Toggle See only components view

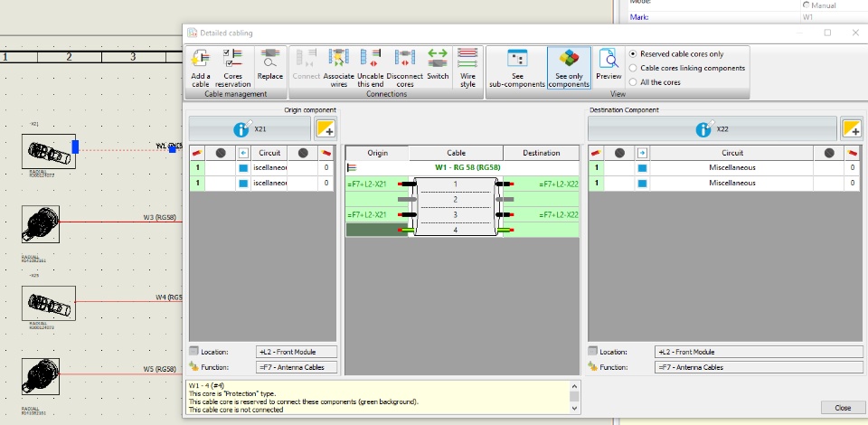tap(569, 68)
